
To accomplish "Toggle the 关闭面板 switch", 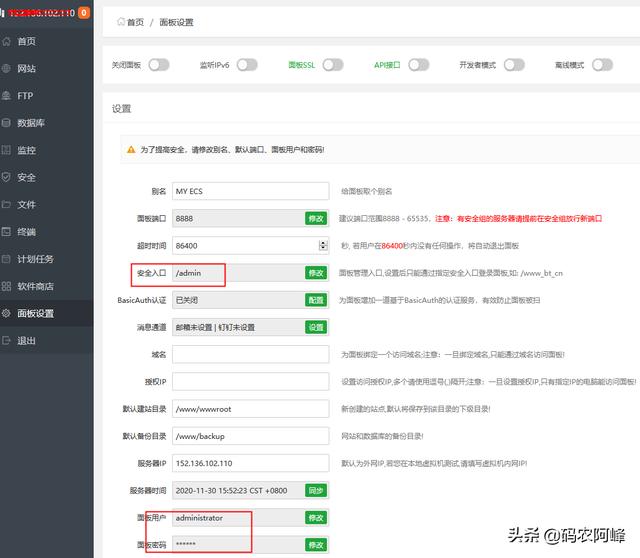I will [159, 65].
